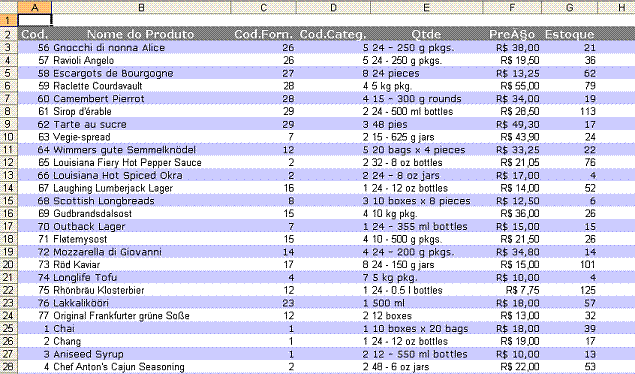Click empty cell A1

(x=34, y=20)
